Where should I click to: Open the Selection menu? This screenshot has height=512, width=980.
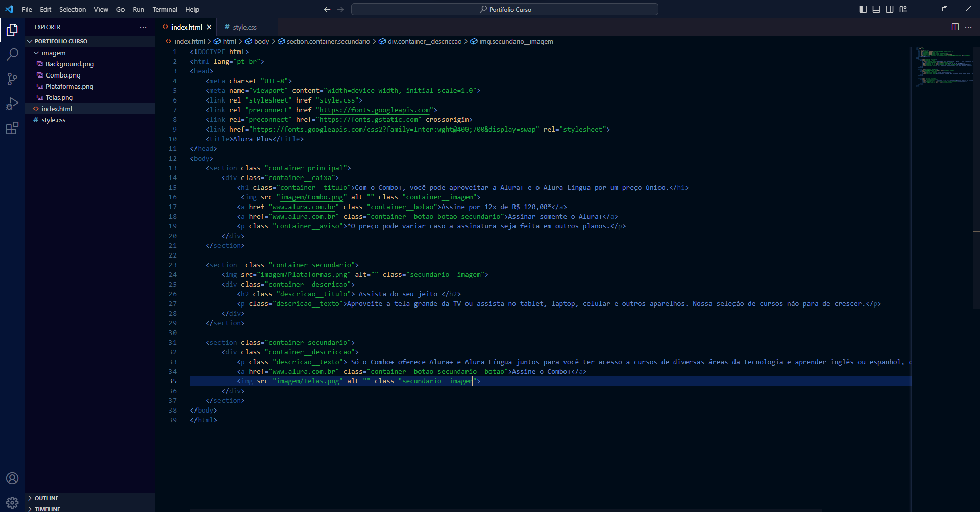coord(72,9)
